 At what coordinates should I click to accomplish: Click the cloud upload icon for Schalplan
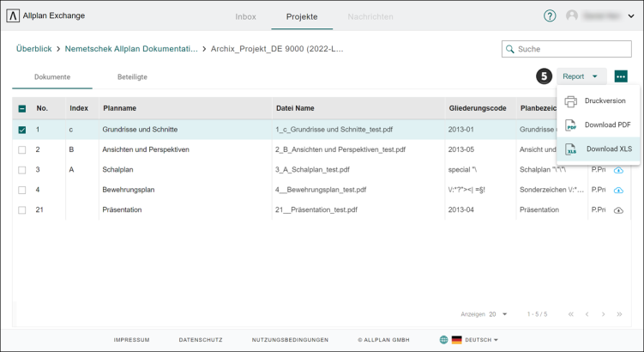tap(618, 170)
